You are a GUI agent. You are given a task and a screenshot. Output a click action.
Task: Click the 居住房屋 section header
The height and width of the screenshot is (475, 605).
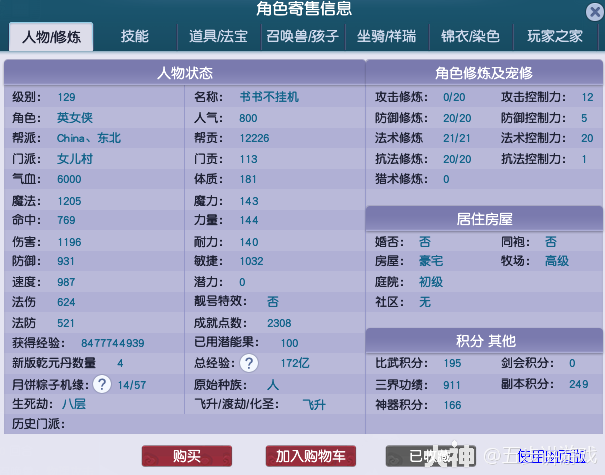484,219
